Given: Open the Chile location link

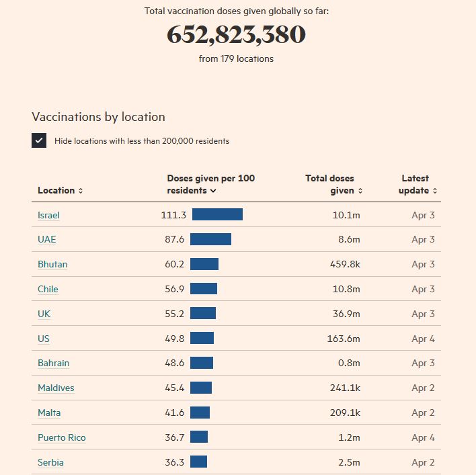Looking at the screenshot, I should pos(48,290).
